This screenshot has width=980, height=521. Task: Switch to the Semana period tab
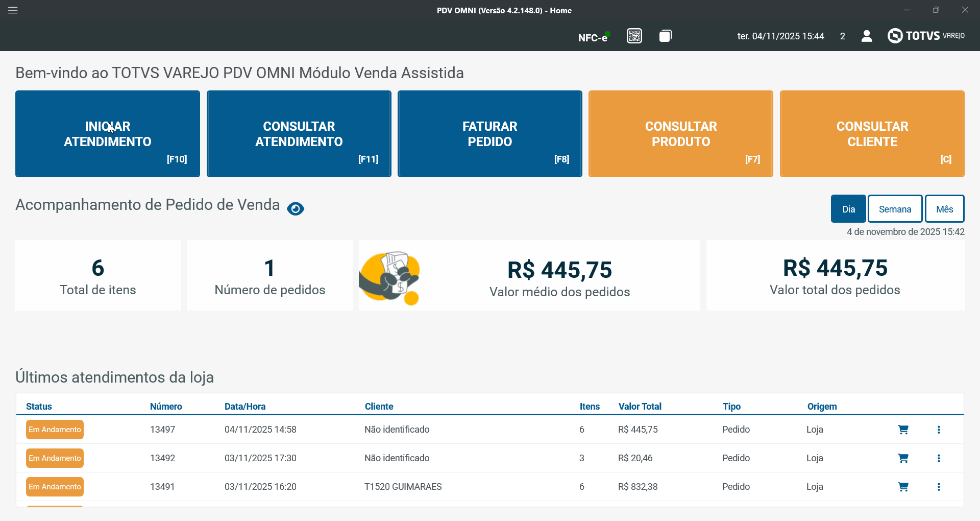895,209
